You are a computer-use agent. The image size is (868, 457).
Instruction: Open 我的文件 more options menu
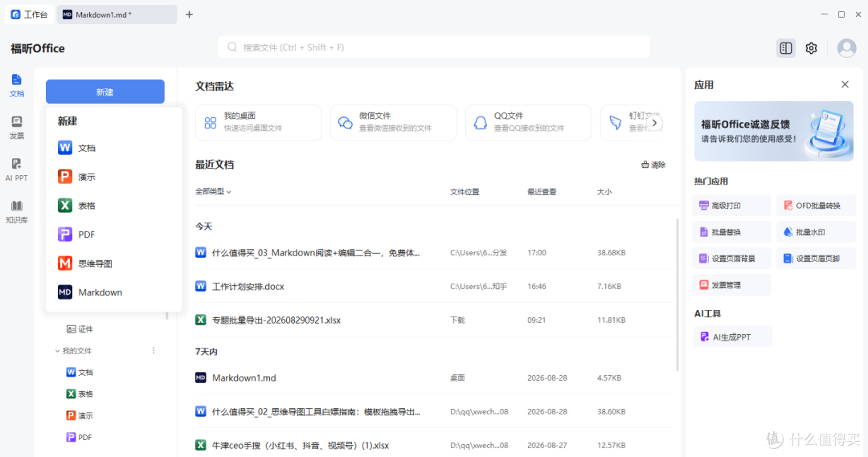pyautogui.click(x=154, y=351)
